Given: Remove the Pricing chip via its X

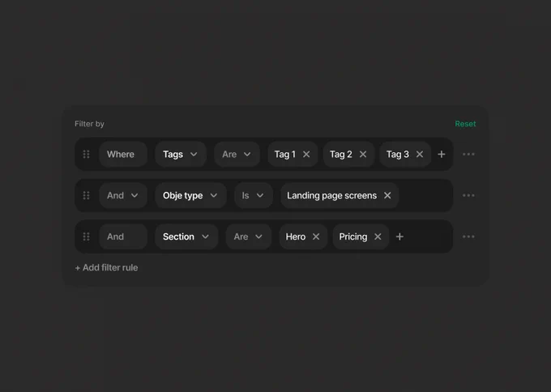Looking at the screenshot, I should tap(378, 236).
